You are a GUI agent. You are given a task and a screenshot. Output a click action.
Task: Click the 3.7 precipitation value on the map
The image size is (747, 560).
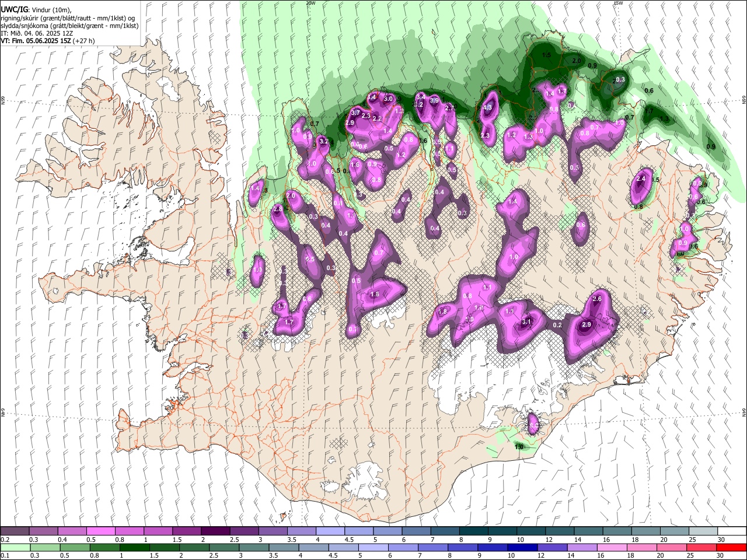(355, 113)
